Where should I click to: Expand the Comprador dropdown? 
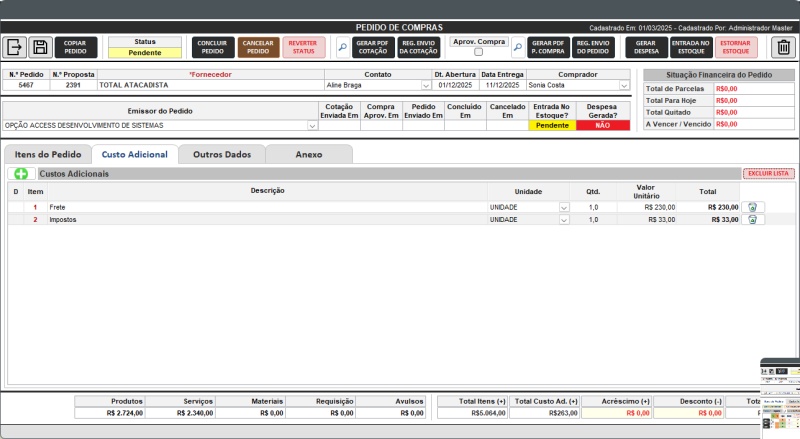[x=624, y=86]
